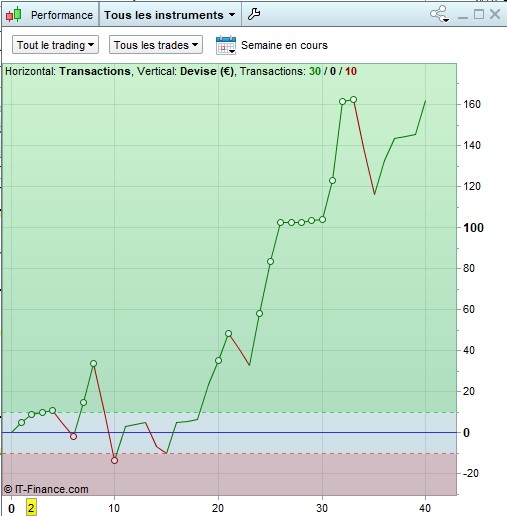
Task: Select the trade marker at transaction 30
Action: pos(322,220)
